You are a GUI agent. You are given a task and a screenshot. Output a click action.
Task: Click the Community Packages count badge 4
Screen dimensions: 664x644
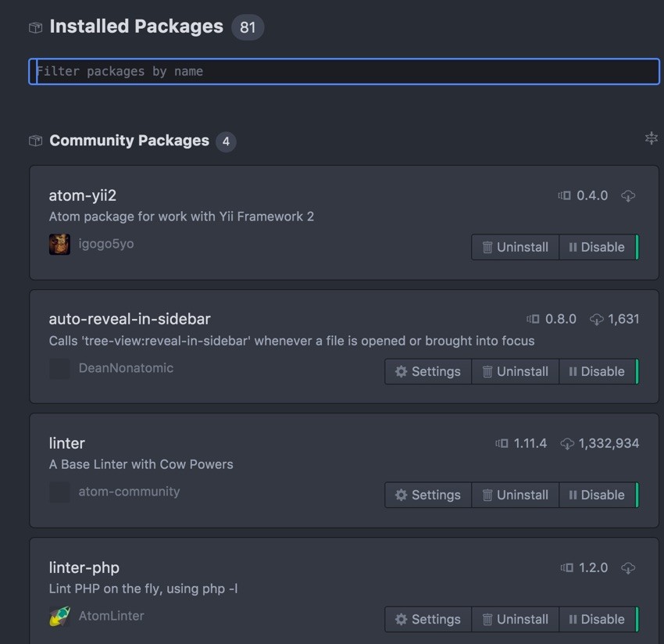click(x=226, y=141)
